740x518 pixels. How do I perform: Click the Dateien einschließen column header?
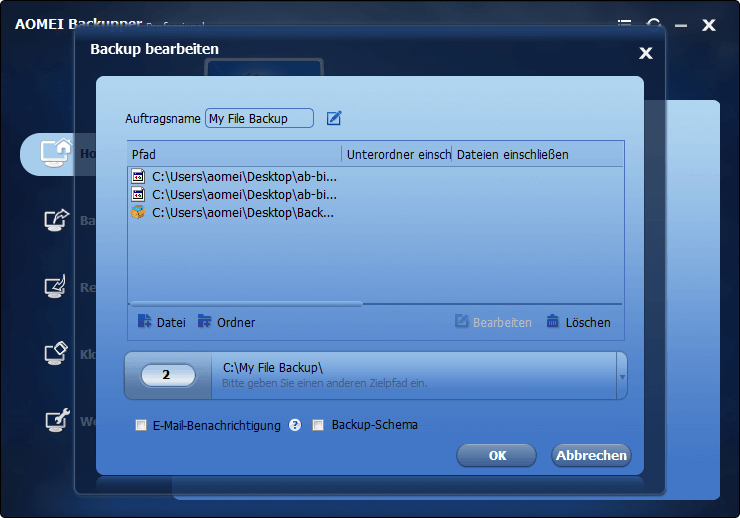[x=538, y=154]
